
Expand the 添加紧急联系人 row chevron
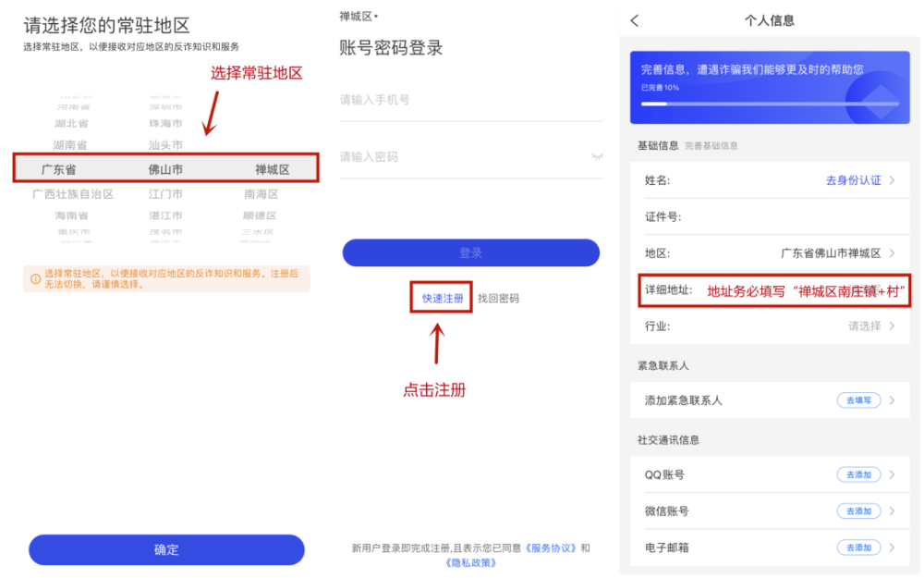(893, 400)
